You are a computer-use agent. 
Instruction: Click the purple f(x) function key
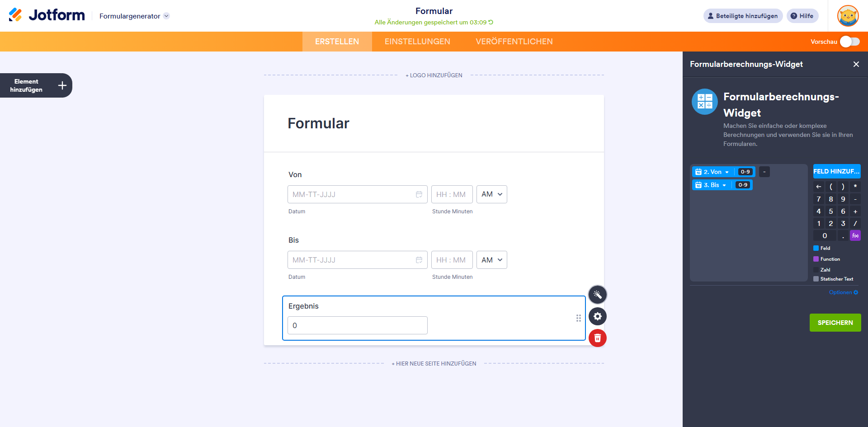point(855,235)
